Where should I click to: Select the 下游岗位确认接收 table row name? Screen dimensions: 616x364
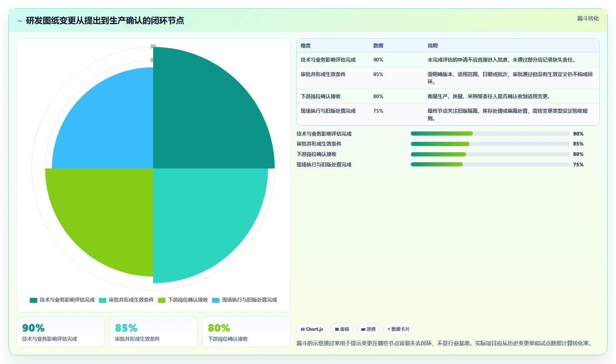(320, 97)
